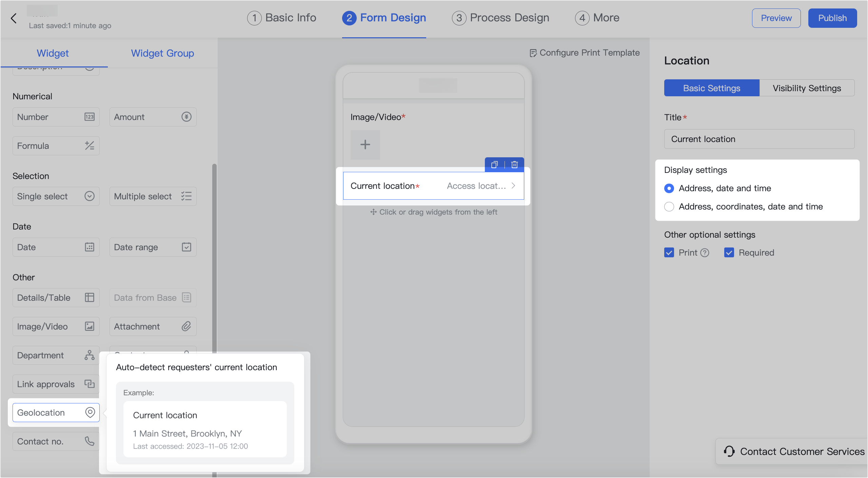Open Configure Print Template
The width and height of the screenshot is (868, 478).
(x=585, y=53)
